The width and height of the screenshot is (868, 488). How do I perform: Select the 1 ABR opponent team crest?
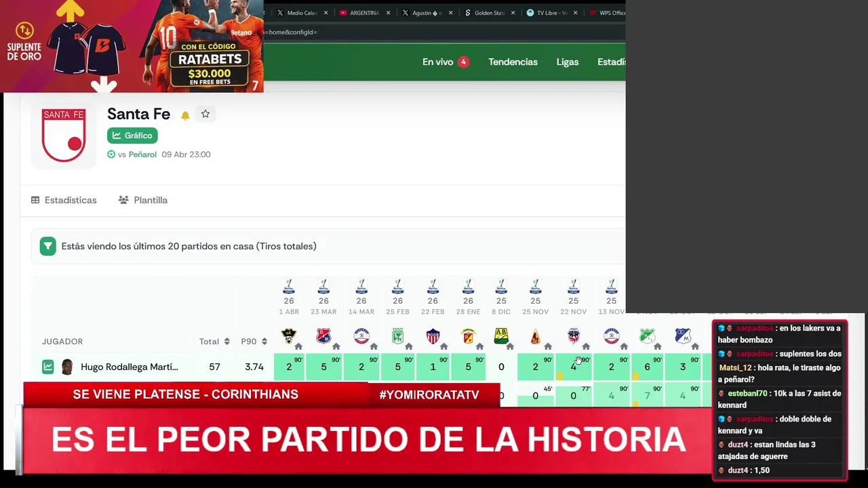[289, 335]
